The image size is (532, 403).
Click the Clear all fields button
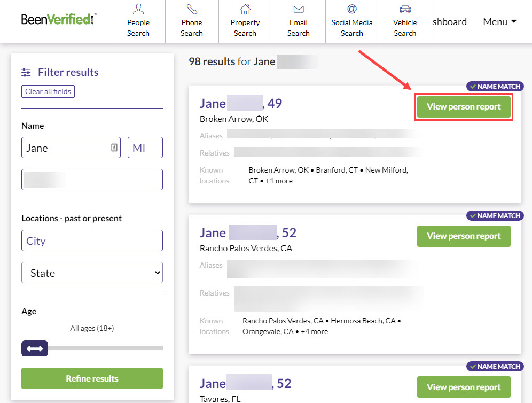[48, 91]
